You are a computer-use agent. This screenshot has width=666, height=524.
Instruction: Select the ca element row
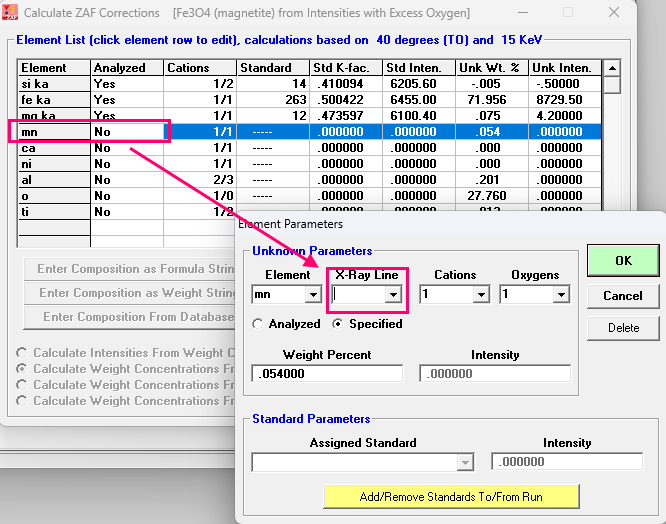point(54,148)
